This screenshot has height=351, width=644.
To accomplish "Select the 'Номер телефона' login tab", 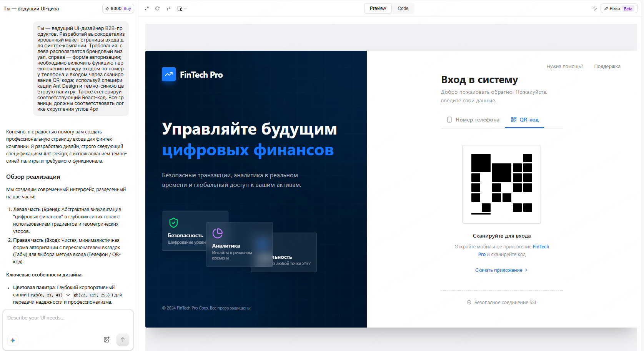I will point(473,120).
